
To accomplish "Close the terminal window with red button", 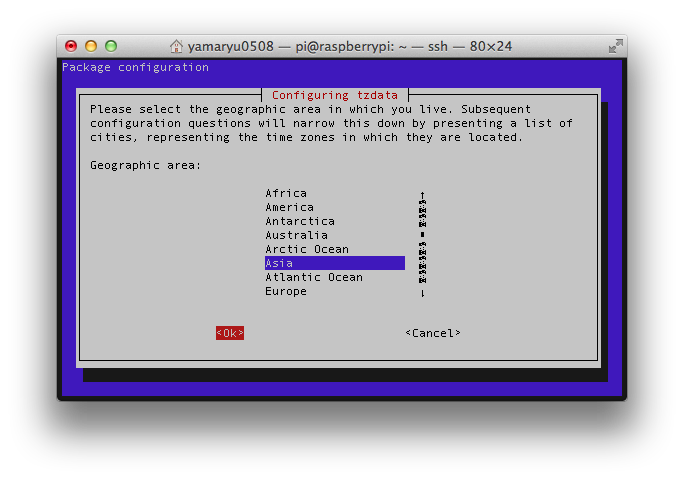I will (71, 46).
